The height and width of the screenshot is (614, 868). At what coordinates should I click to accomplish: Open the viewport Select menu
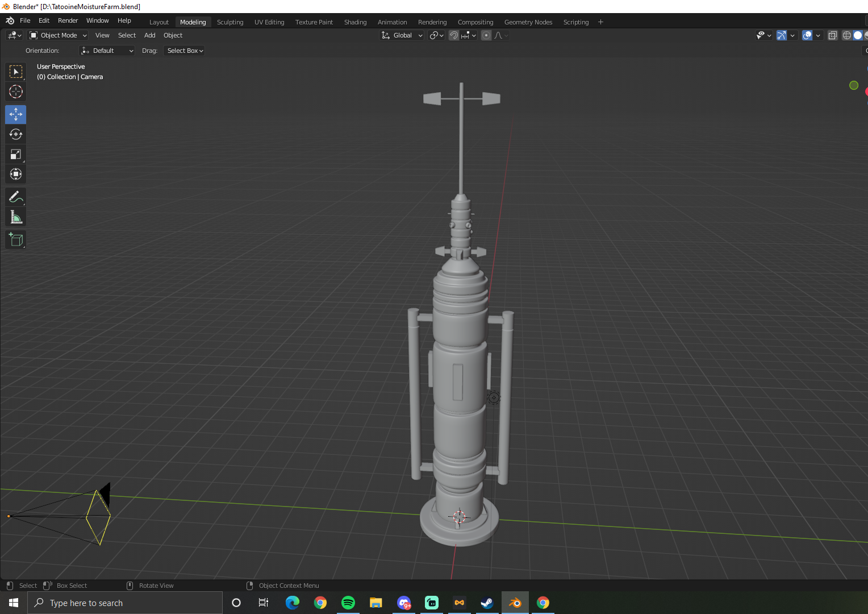127,35
